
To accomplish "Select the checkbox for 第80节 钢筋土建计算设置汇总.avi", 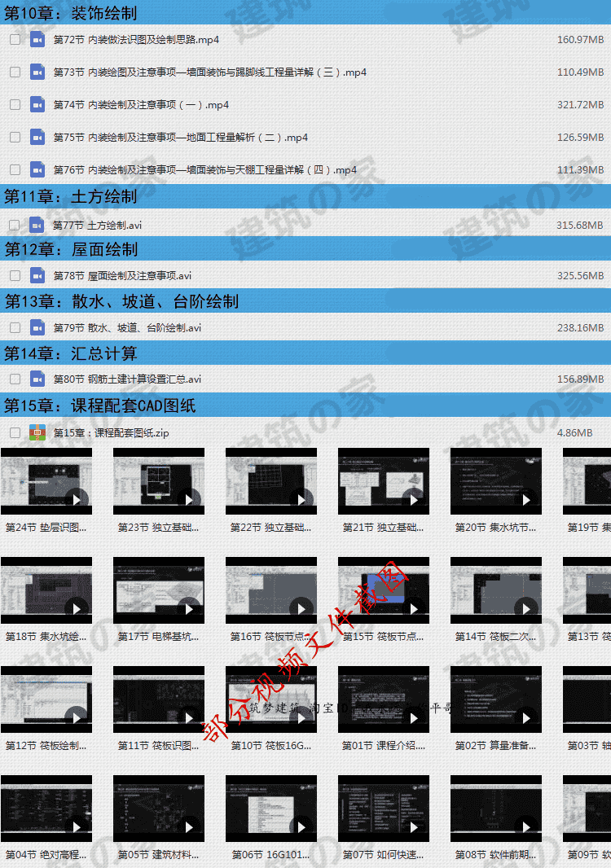I will (15, 379).
